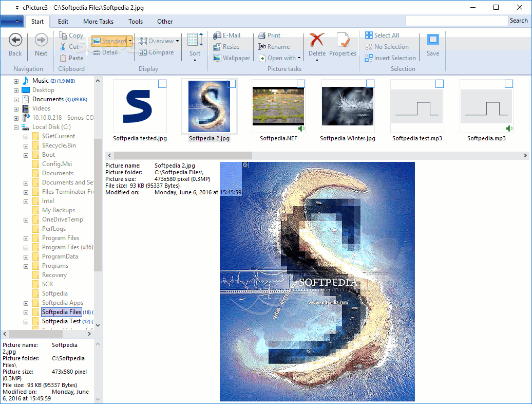Open the More Tasks tab
Viewport: 532px width, 404px height.
tap(99, 22)
